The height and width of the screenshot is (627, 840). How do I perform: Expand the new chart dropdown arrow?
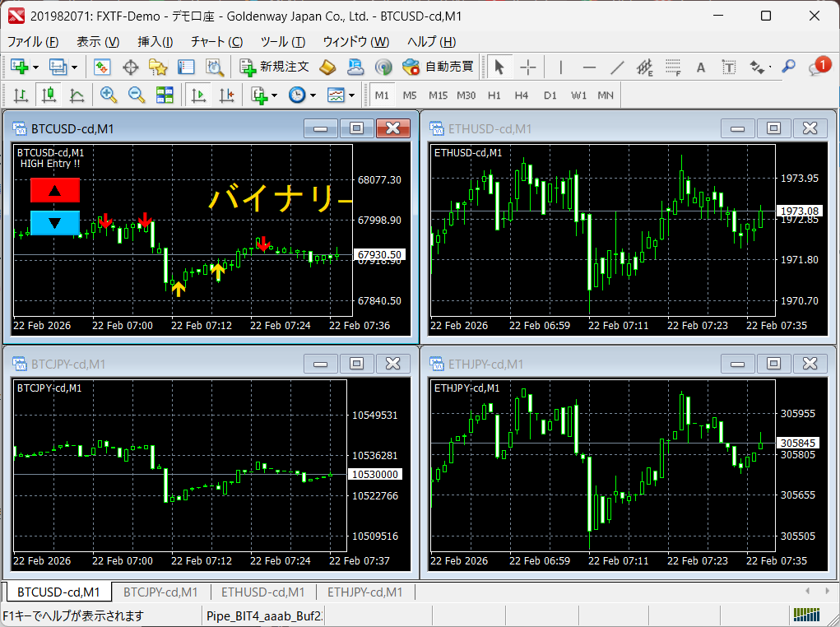coord(36,67)
